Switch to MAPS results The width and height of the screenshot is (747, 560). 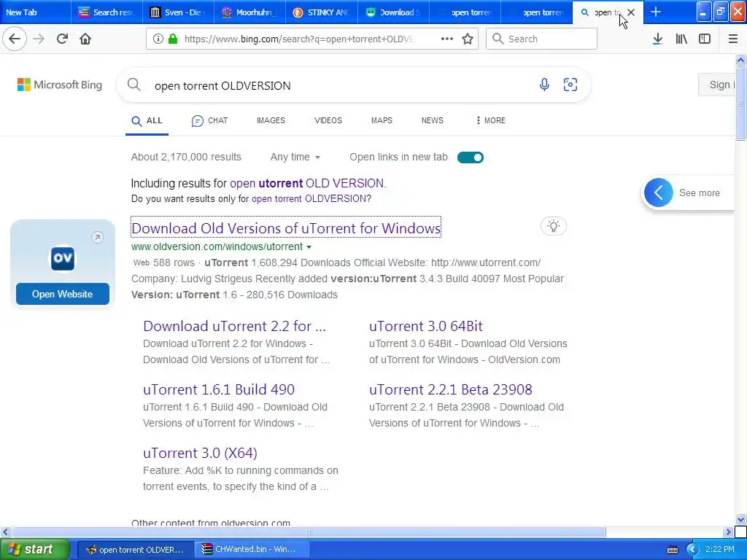(382, 120)
